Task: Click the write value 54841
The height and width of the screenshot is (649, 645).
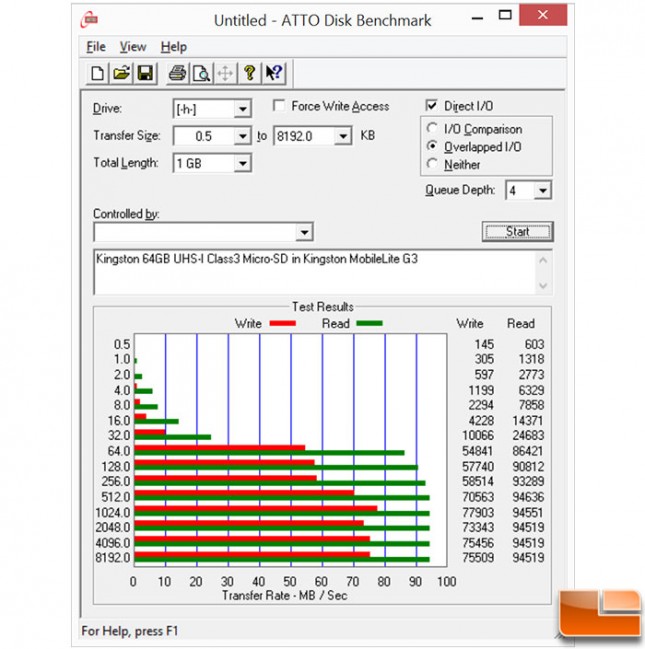Action: [478, 451]
